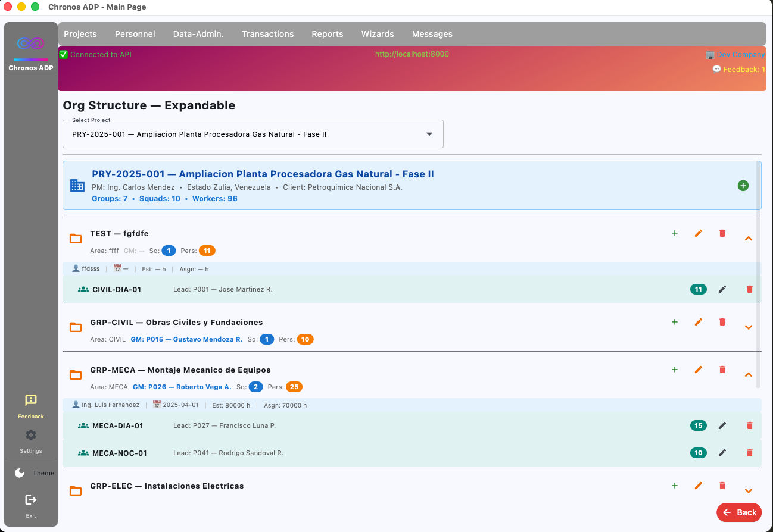
Task: Open the Select Project dropdown
Action: (253, 134)
